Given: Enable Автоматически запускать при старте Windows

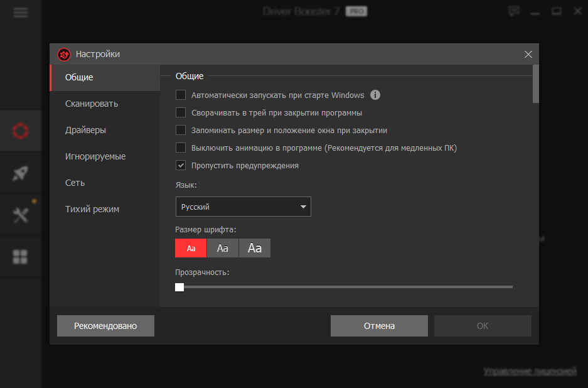Looking at the screenshot, I should (181, 95).
